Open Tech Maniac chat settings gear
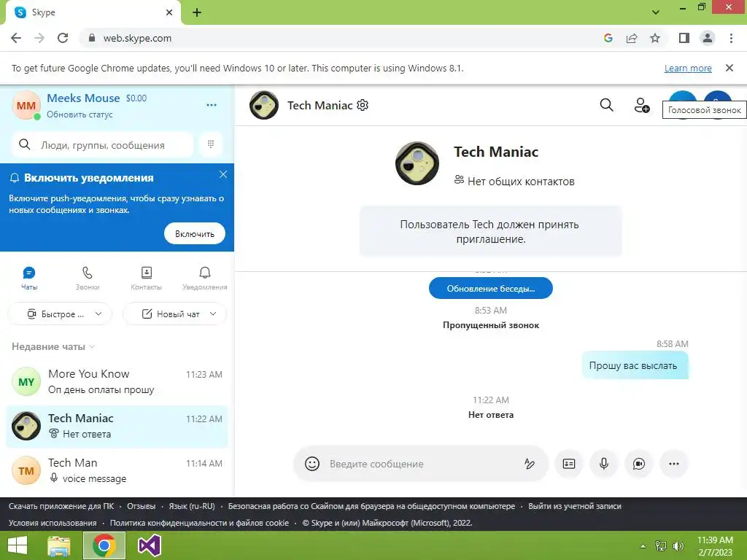Image resolution: width=747 pixels, height=560 pixels. click(363, 105)
